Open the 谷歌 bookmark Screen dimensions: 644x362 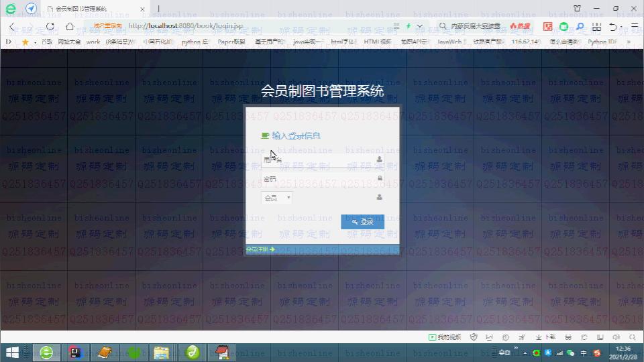47,42
